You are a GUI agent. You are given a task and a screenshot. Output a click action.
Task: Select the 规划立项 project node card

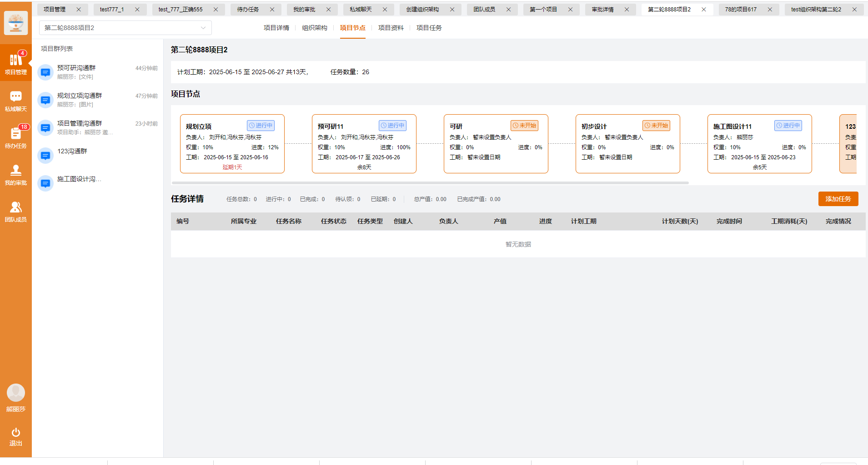(x=232, y=144)
